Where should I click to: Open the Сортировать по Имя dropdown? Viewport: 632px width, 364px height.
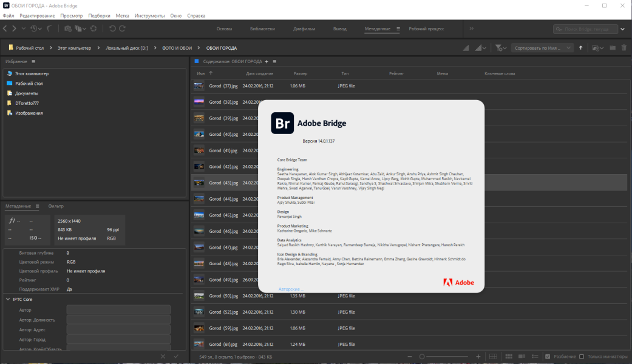pyautogui.click(x=542, y=48)
